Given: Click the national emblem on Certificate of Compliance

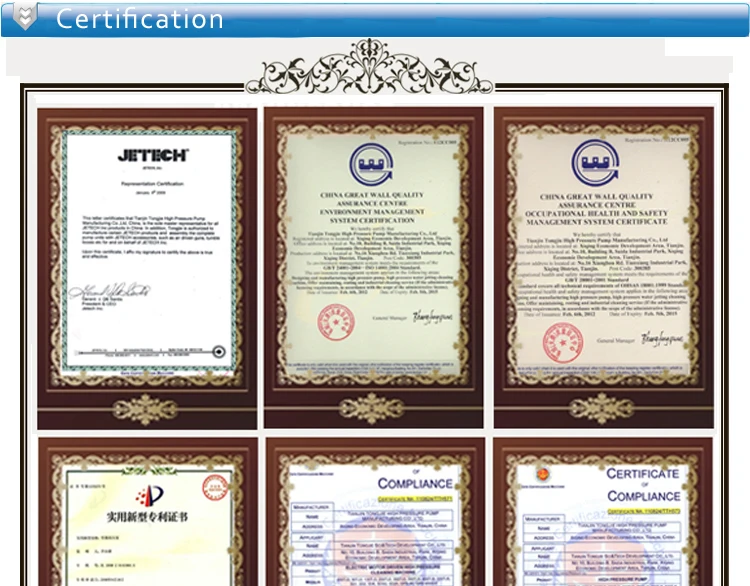Looking at the screenshot, I should (543, 475).
